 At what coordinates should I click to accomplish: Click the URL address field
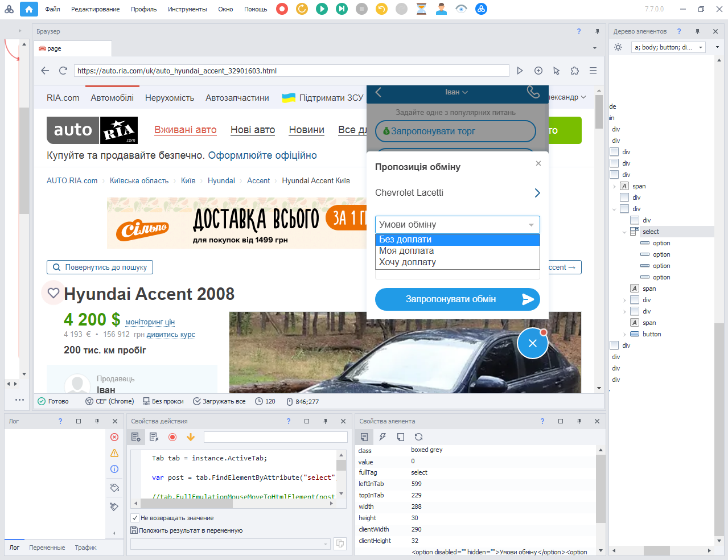291,71
